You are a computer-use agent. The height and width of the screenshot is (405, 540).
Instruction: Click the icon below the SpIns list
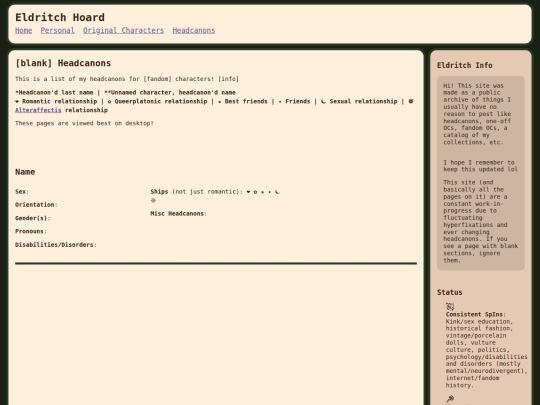pos(450,399)
